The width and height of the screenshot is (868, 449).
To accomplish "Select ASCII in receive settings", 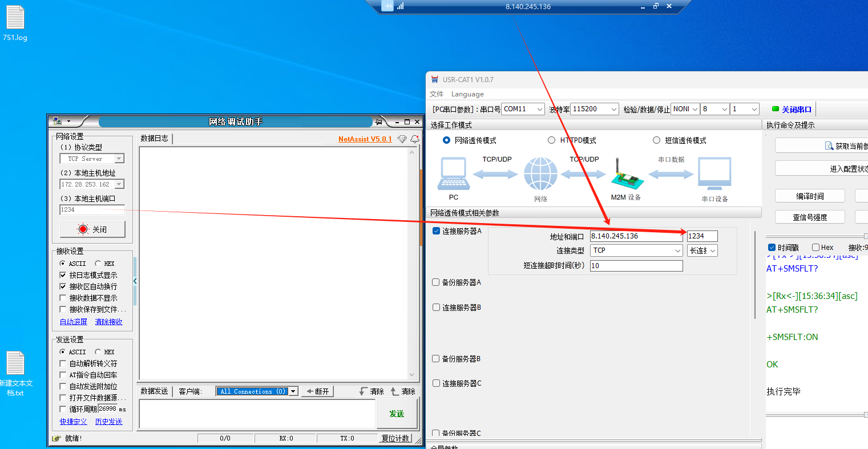I will coord(63,264).
